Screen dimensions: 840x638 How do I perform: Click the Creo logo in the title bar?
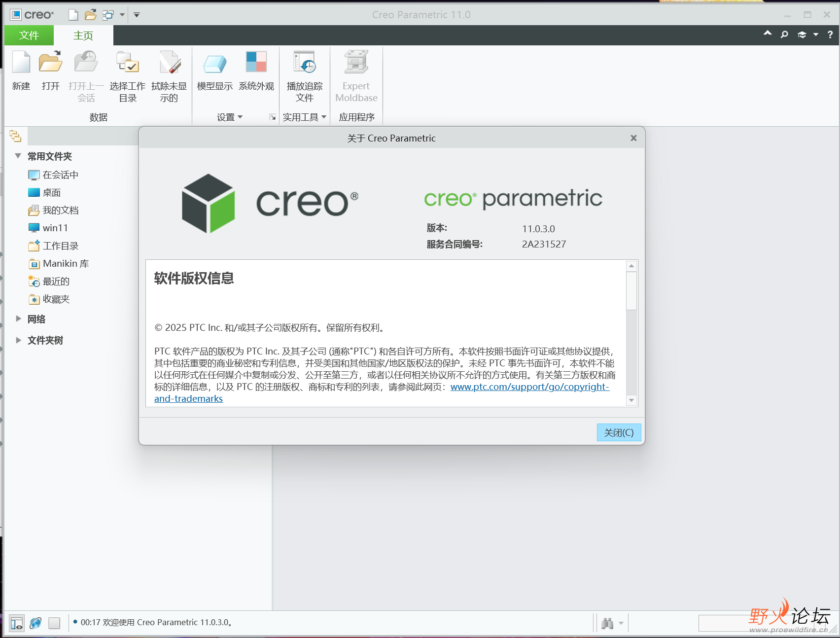[33, 15]
